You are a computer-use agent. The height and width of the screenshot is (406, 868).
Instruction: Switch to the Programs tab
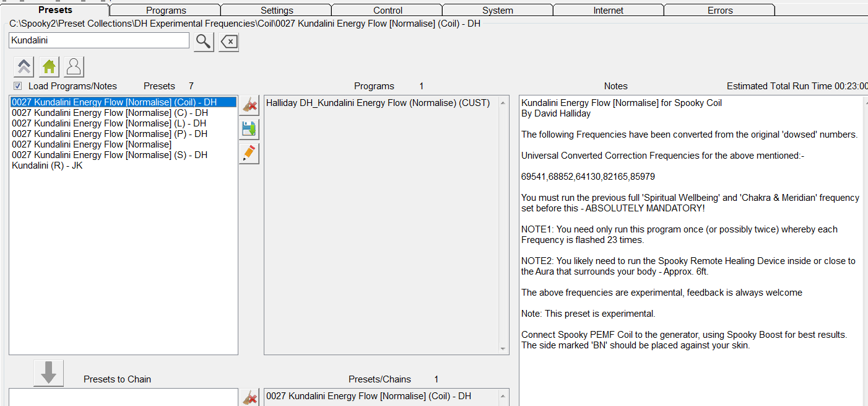point(166,11)
